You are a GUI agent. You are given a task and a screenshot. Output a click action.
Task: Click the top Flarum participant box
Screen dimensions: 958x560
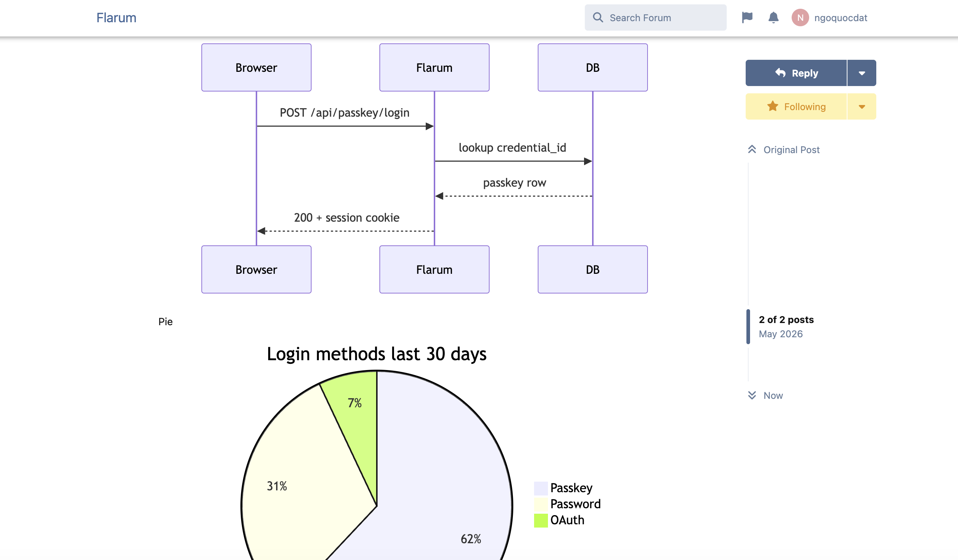point(434,67)
